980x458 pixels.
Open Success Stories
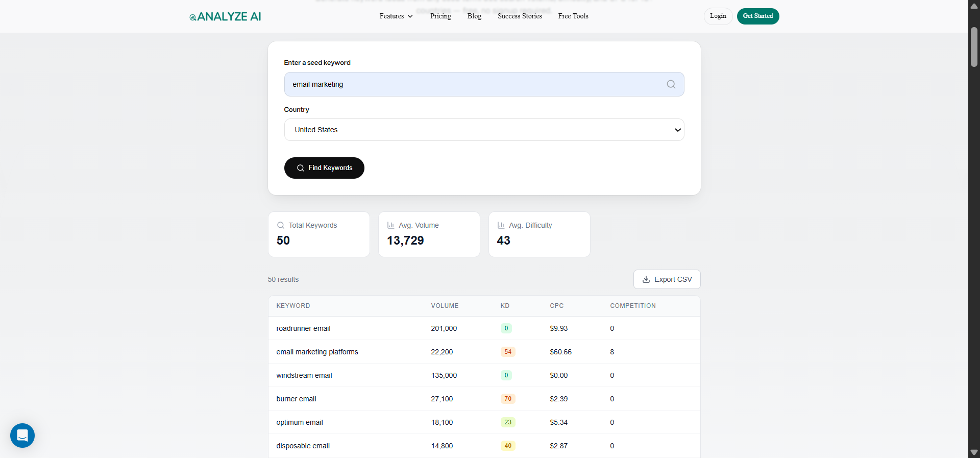tap(520, 16)
